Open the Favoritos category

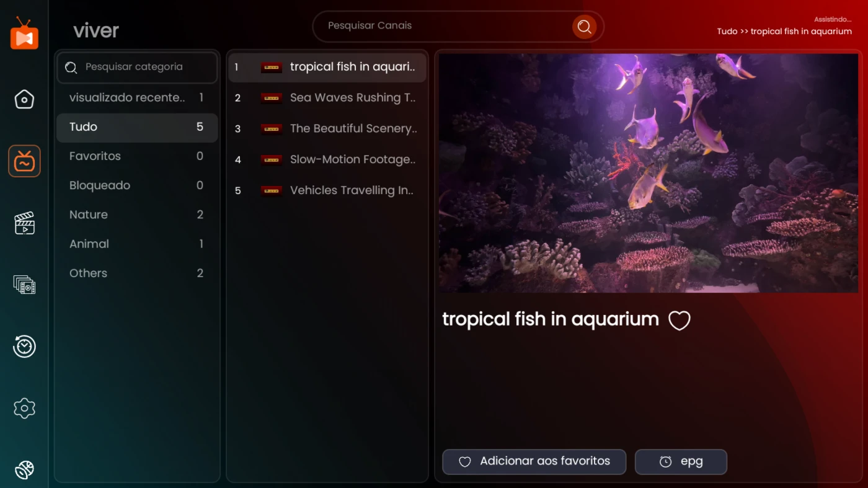click(x=137, y=156)
